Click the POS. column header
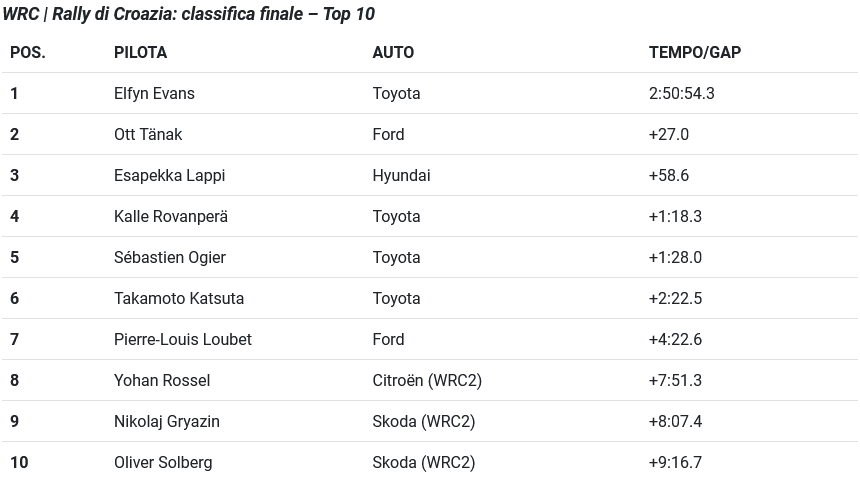The width and height of the screenshot is (860, 485). coord(28,52)
